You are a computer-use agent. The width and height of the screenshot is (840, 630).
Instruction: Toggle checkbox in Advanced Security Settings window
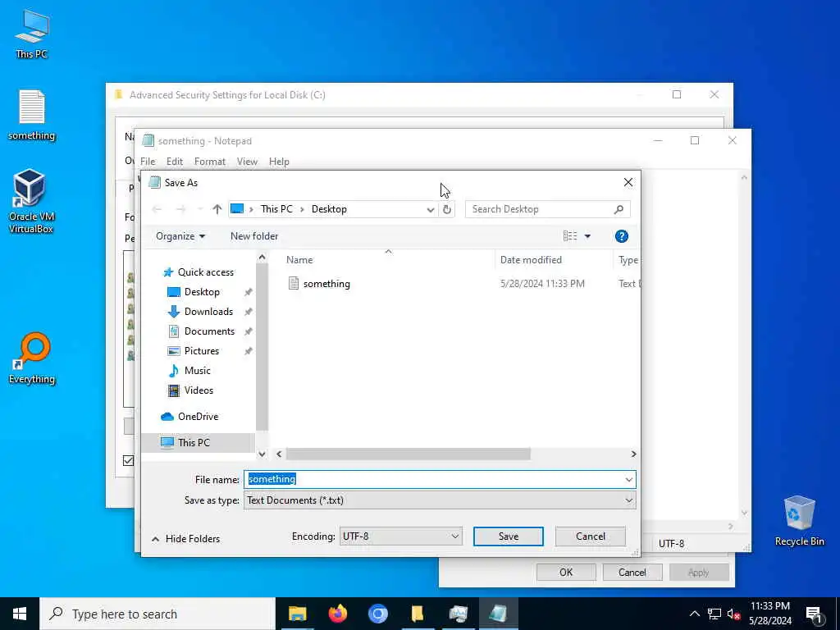tap(129, 460)
